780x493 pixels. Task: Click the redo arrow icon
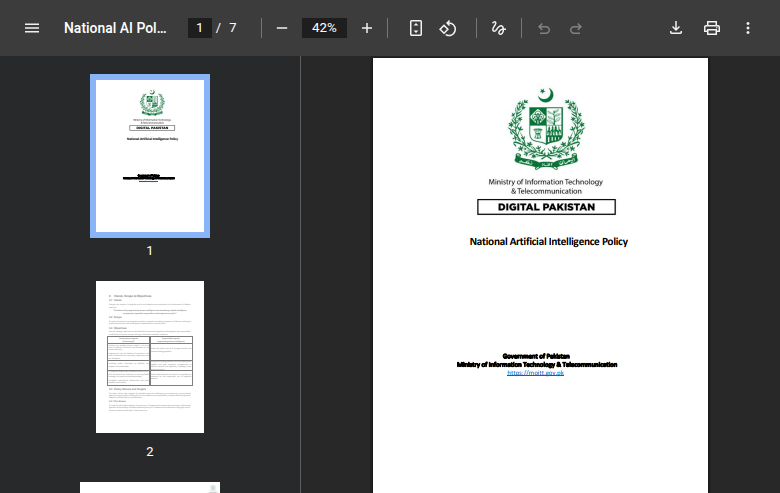click(576, 28)
